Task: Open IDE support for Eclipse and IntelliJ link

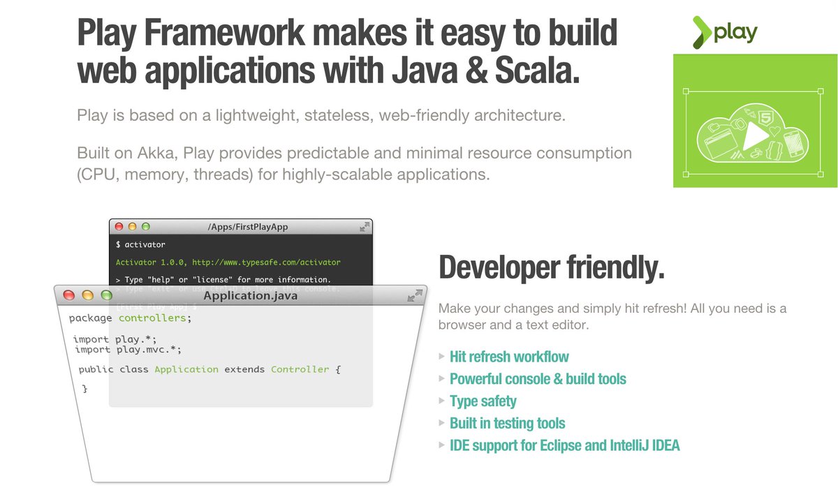Action: pos(565,445)
